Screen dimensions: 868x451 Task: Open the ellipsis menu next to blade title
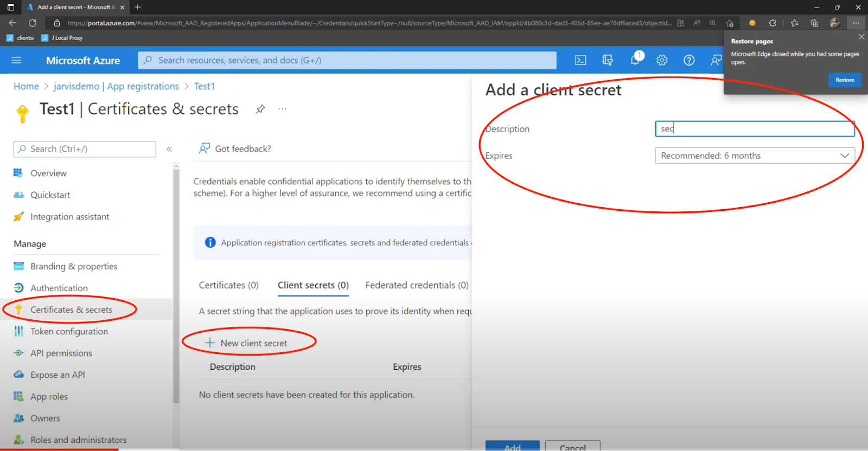(x=282, y=109)
